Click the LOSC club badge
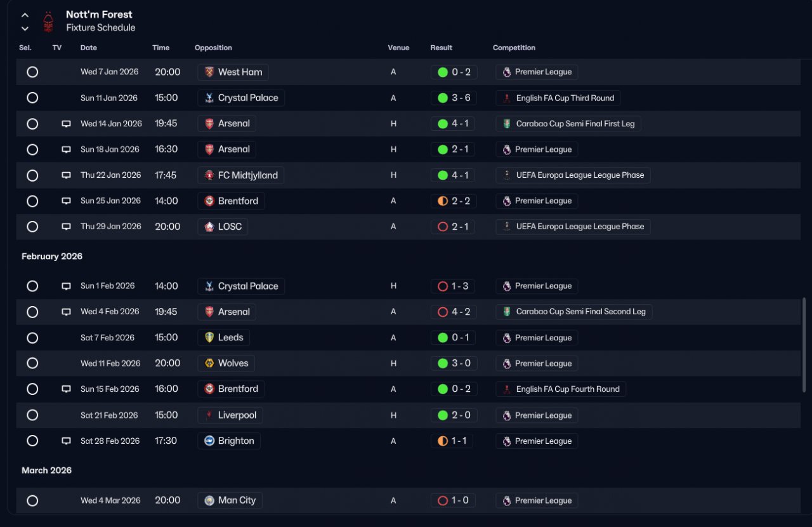812x527 pixels. click(x=209, y=227)
